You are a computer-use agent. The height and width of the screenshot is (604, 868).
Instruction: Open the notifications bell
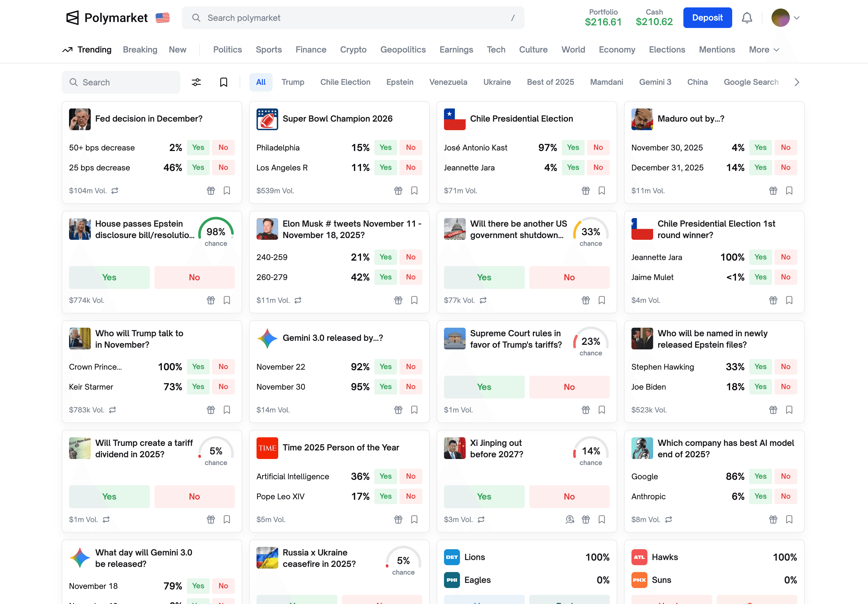click(747, 17)
